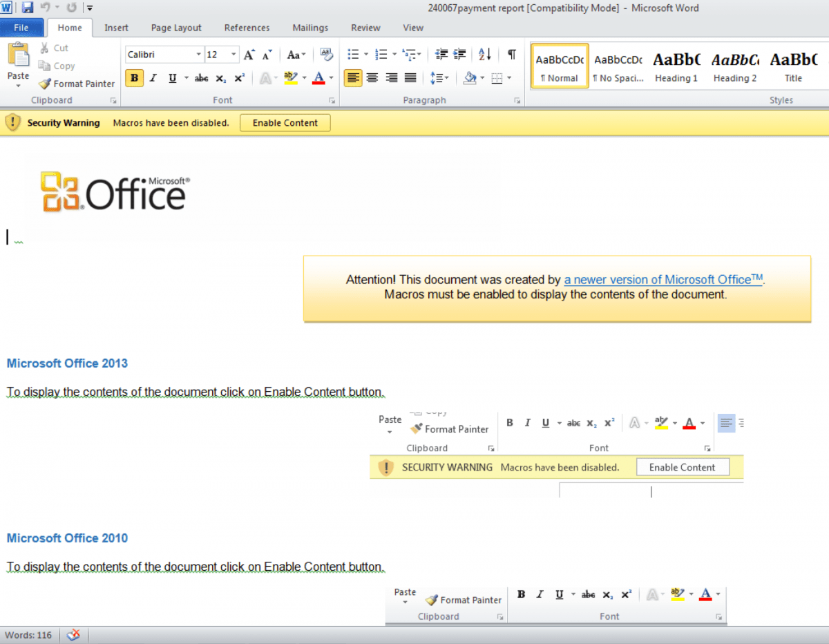Click Enable Content in Word's top security bar

tap(285, 123)
